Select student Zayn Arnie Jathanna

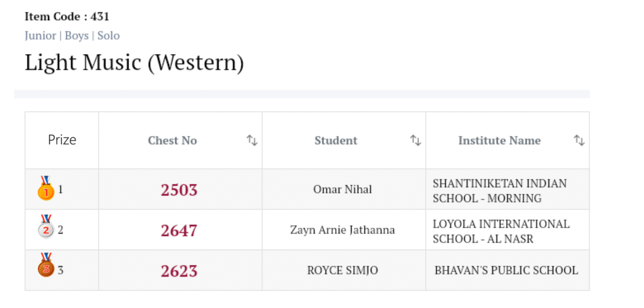tap(343, 230)
